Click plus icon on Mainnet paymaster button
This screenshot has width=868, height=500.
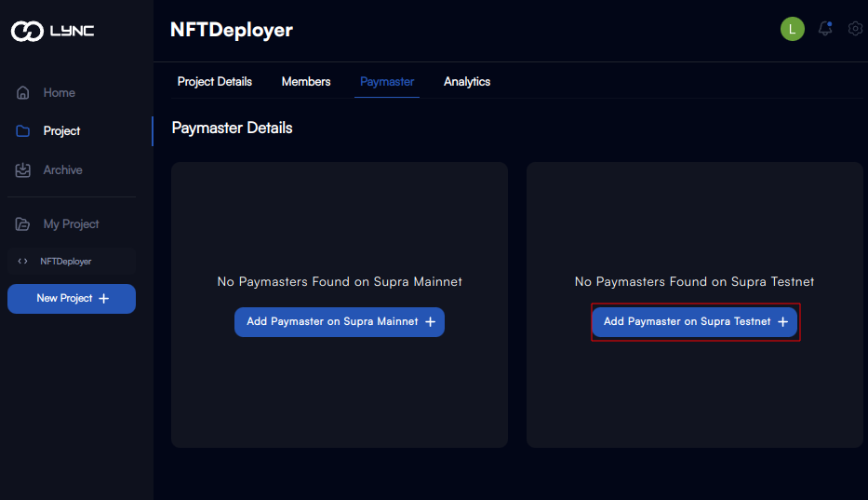(430, 321)
